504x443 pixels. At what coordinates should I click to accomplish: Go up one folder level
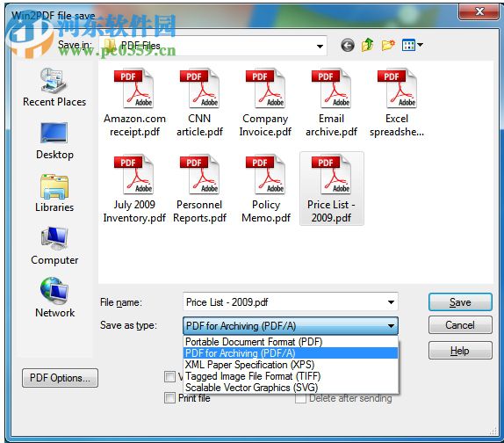point(367,45)
